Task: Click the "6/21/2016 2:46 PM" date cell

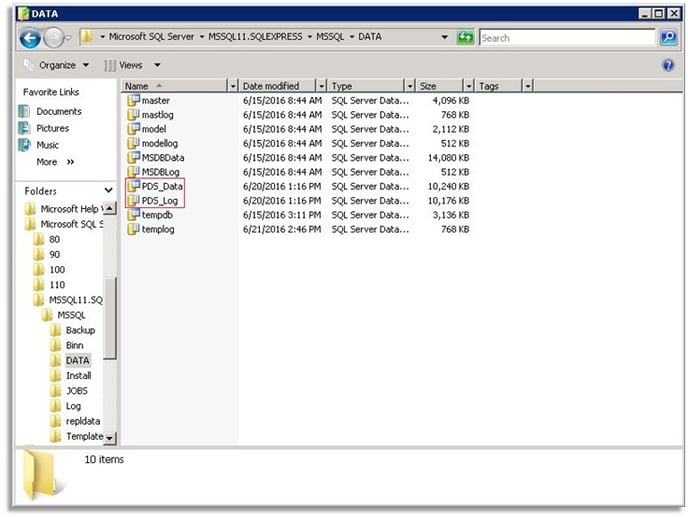Action: coord(282,229)
